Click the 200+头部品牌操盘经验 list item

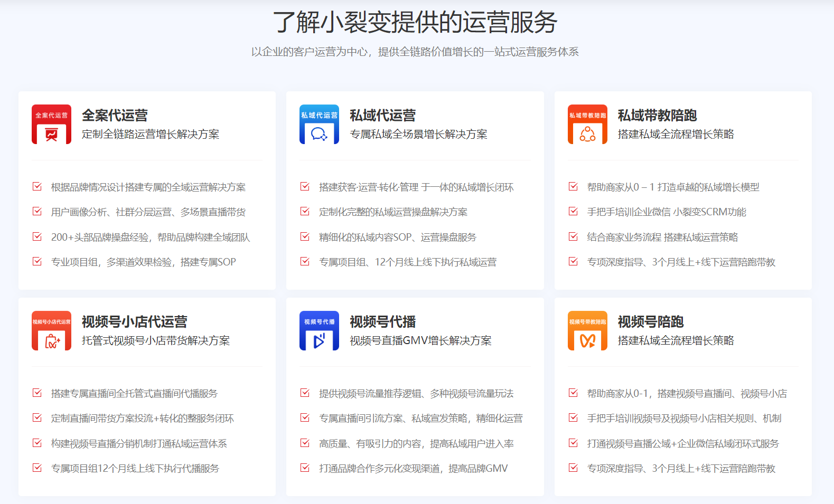pyautogui.click(x=150, y=237)
